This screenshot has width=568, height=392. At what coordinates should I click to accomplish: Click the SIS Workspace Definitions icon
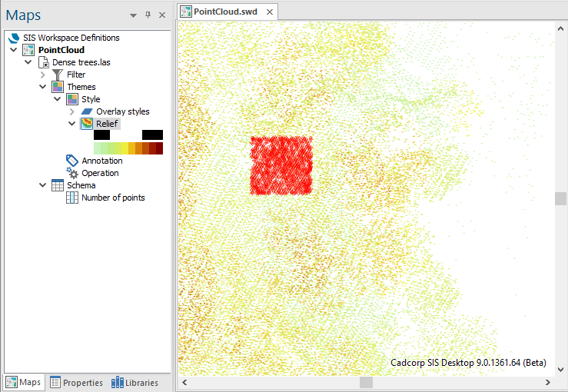click(x=14, y=38)
